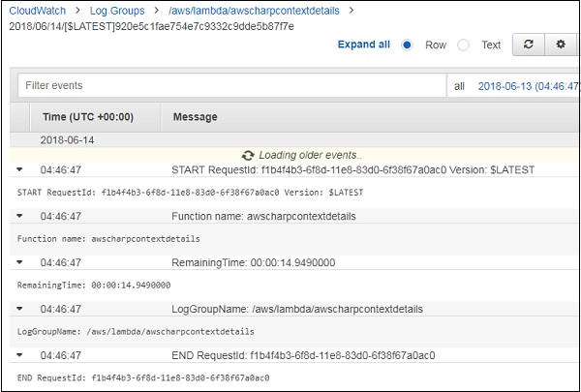This screenshot has width=581, height=392.
Task: Click the Time (UTC +00:00) column header
Action: pos(88,117)
